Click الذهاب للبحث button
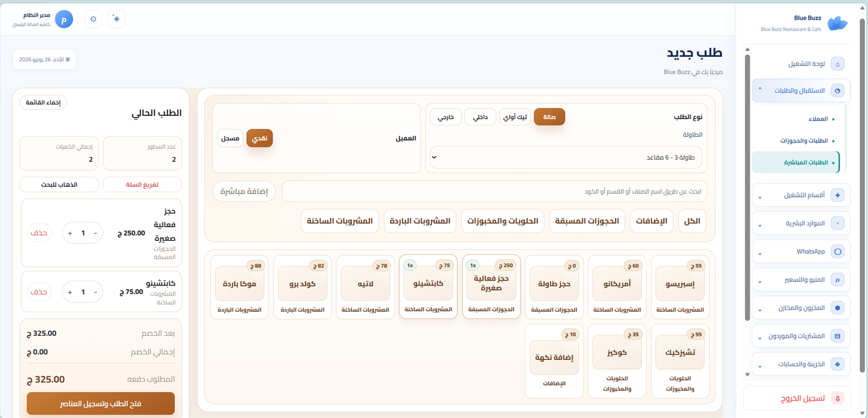The height and width of the screenshot is (418, 868). tap(59, 185)
